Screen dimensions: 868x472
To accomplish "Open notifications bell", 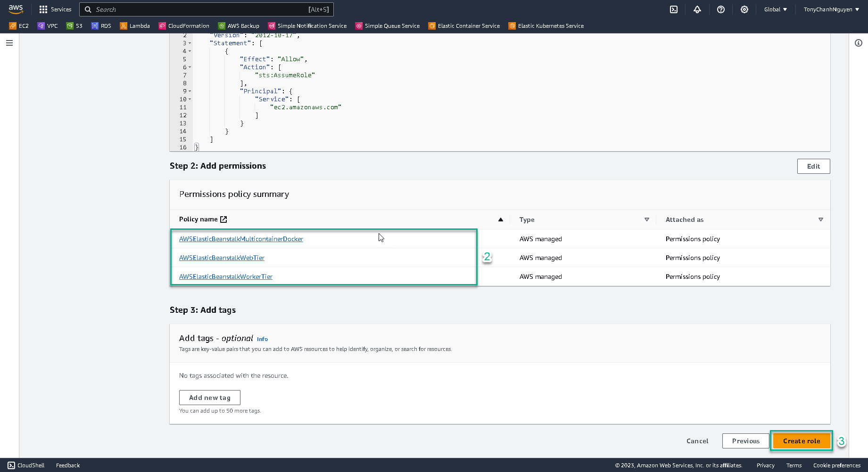I will (697, 9).
